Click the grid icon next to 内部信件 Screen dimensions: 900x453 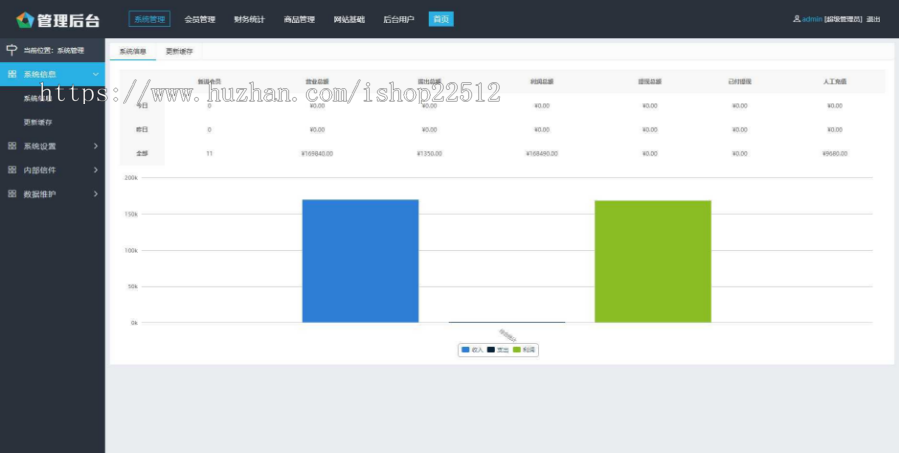[x=12, y=170]
